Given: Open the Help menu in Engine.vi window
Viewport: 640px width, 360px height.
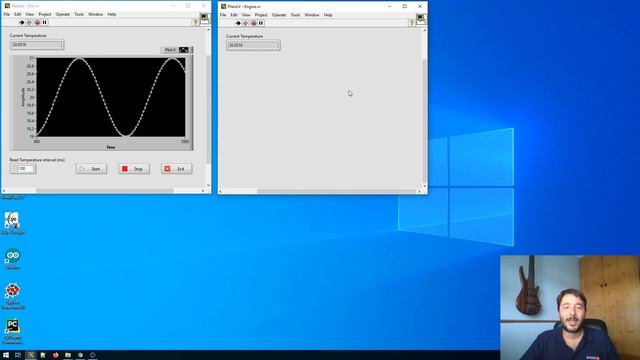Looking at the screenshot, I should (x=328, y=15).
